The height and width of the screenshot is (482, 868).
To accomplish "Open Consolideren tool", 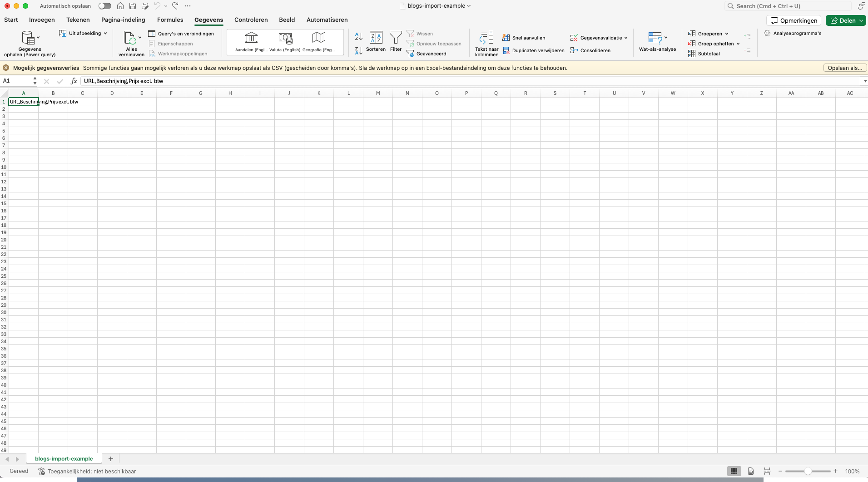I will [x=590, y=50].
